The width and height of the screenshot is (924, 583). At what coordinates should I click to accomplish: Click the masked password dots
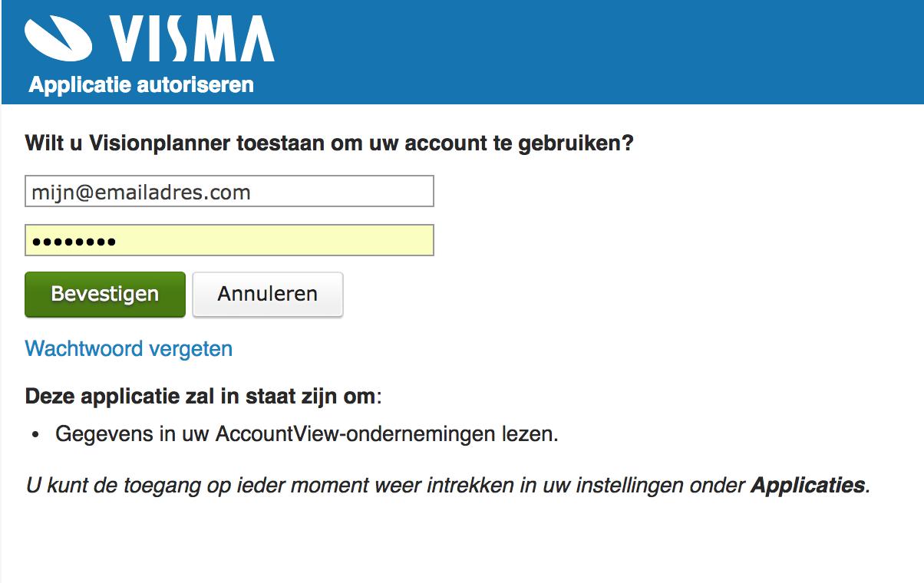pyautogui.click(x=74, y=242)
